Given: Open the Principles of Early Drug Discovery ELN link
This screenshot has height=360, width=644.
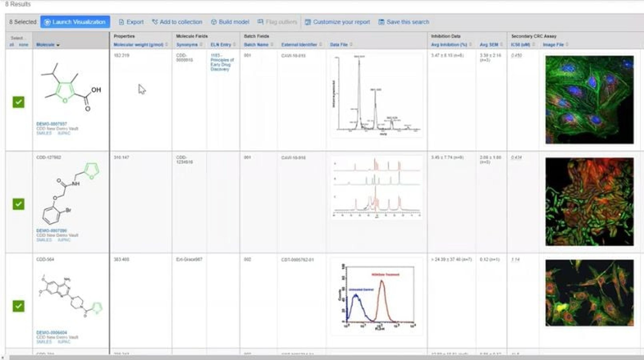Looking at the screenshot, I should pyautogui.click(x=222, y=62).
